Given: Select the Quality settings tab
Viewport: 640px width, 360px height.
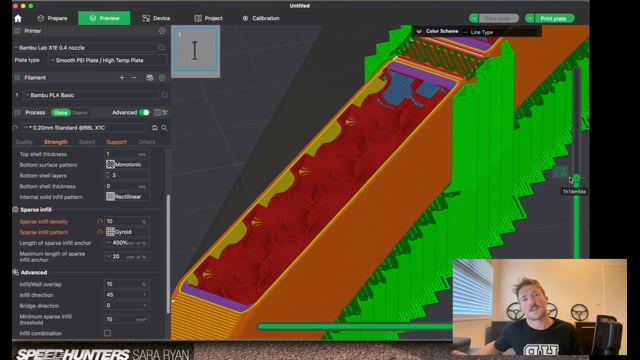Looking at the screenshot, I should [24, 142].
